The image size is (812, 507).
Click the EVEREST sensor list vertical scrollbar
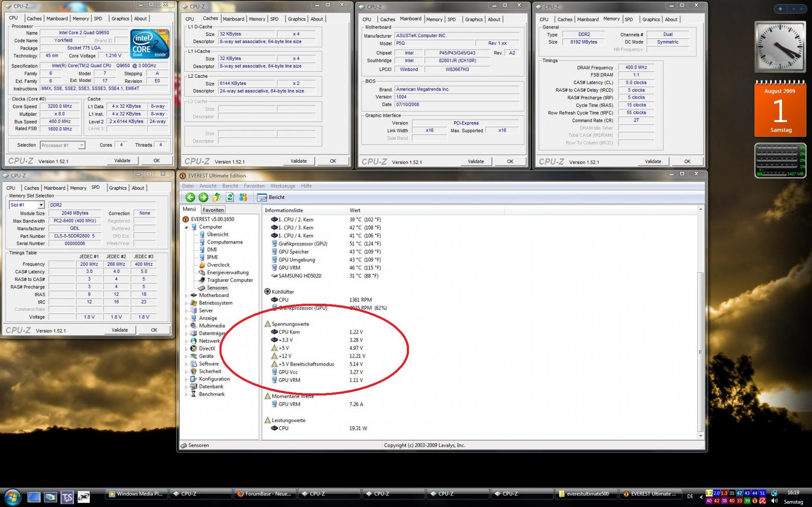tap(700, 352)
